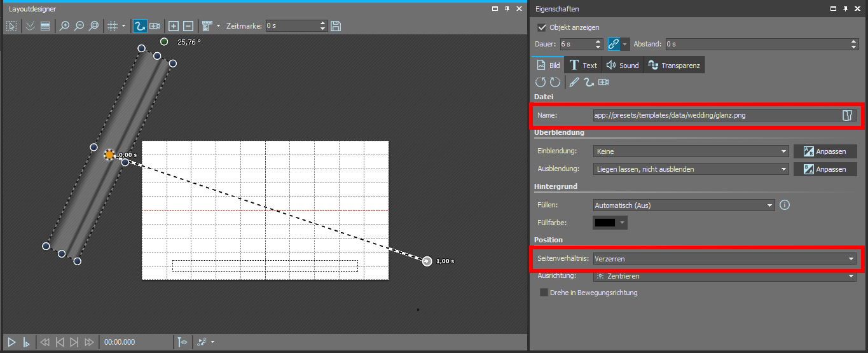Open the Ausrichtung dropdown showing Zentrieren
Image resolution: width=868 pixels, height=353 pixels.
[x=724, y=276]
